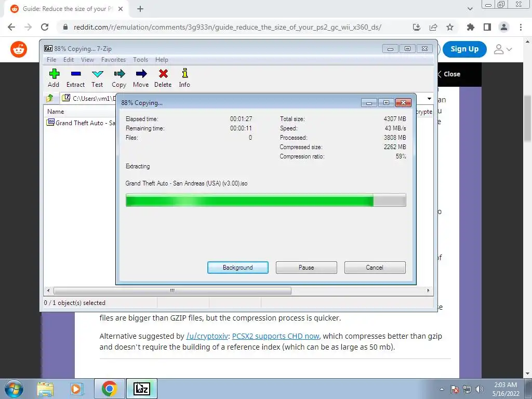Open the Tools menu
The height and width of the screenshot is (399, 532).
[140, 60]
